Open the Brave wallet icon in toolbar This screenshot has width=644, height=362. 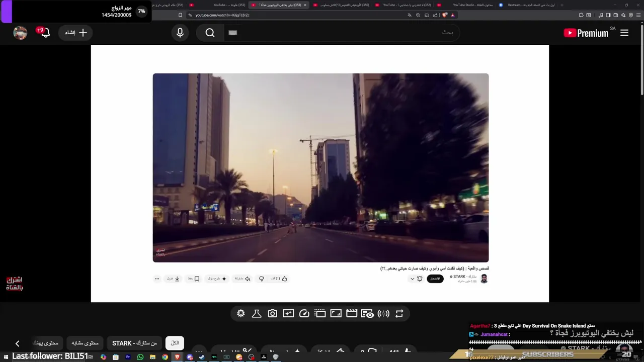point(616,15)
